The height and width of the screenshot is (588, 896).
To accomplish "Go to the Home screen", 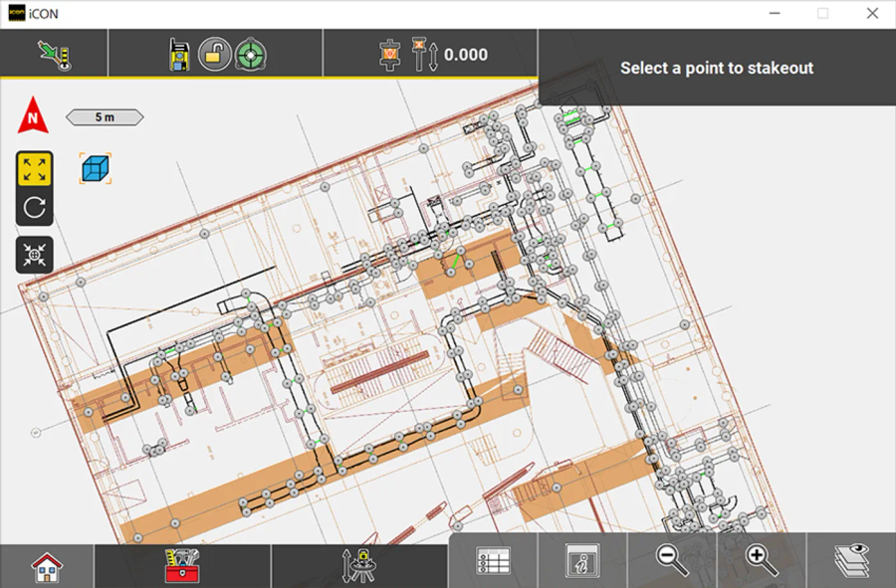I will coord(47,566).
